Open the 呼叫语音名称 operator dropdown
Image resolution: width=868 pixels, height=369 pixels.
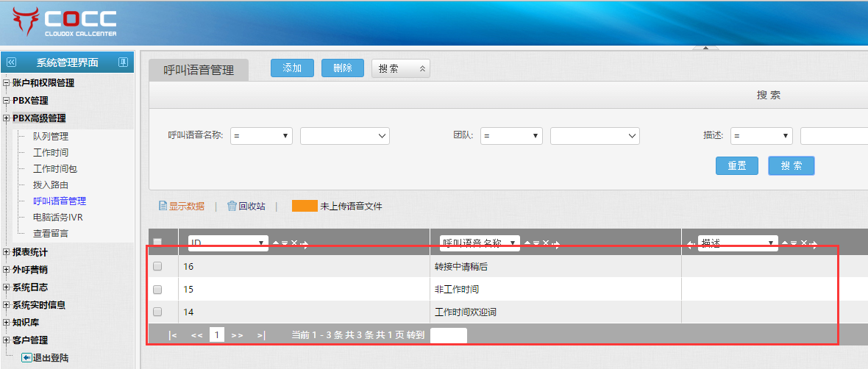[261, 136]
